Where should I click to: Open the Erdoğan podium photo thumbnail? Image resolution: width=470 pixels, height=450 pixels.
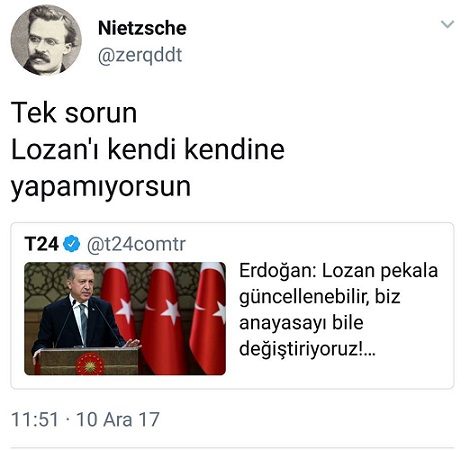[125, 319]
